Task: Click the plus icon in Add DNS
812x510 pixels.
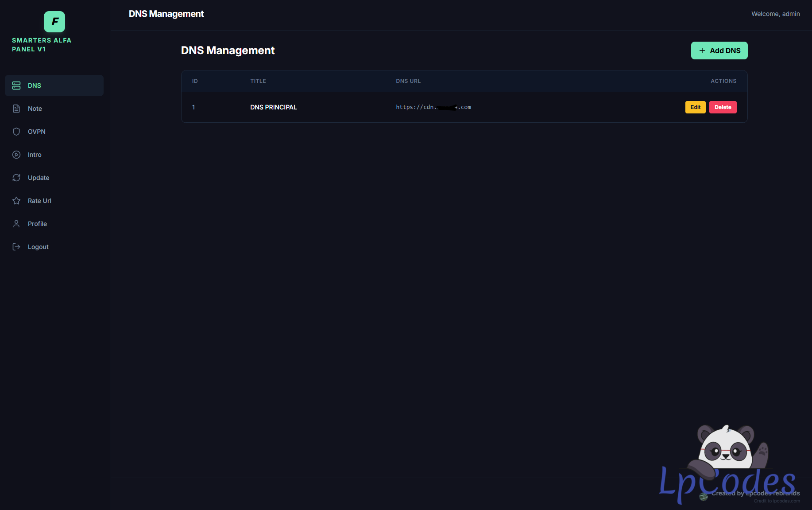Action: point(702,51)
